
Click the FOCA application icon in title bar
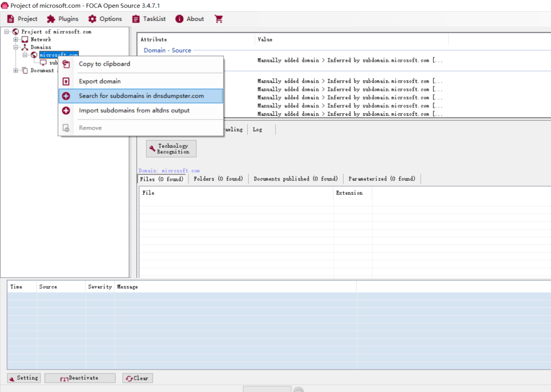click(x=5, y=6)
